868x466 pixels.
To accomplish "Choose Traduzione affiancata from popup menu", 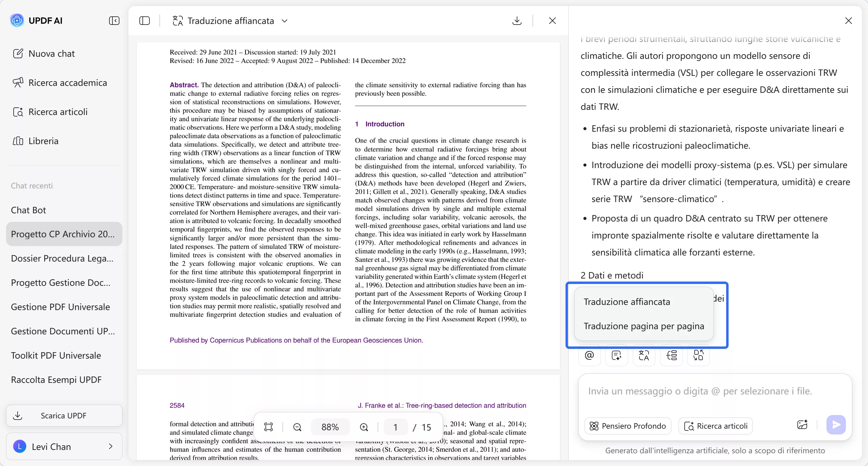I will 627,302.
